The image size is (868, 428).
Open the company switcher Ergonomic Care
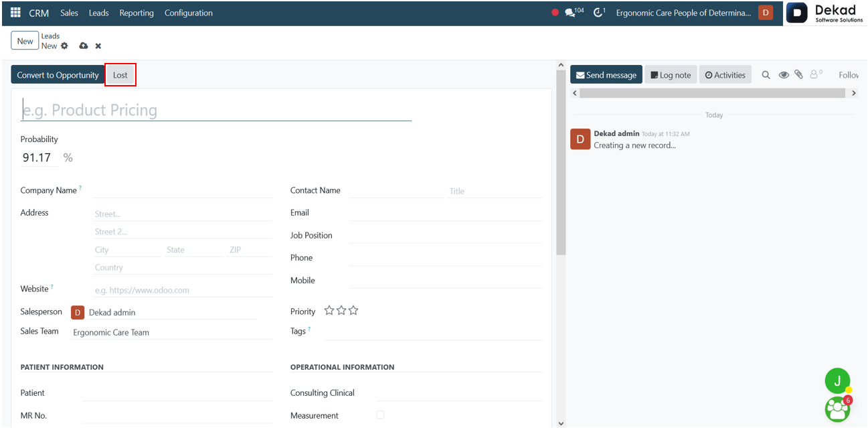click(683, 13)
